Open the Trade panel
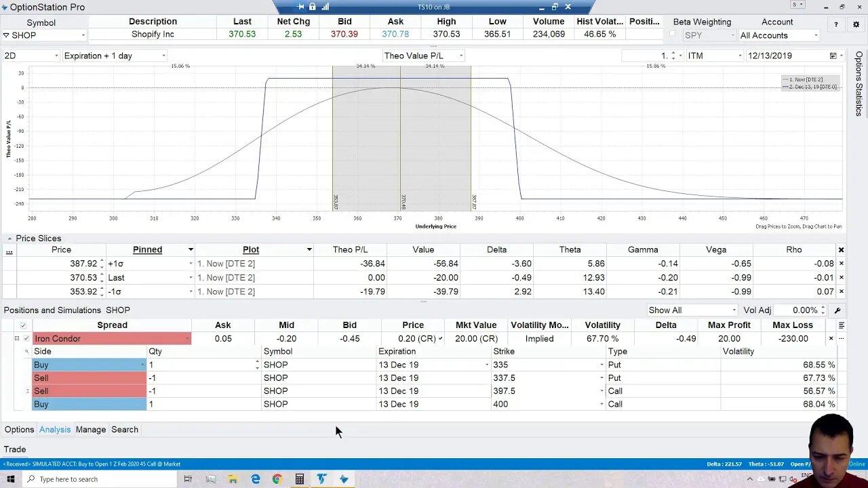Screen dimensions: 868x488 15,449
